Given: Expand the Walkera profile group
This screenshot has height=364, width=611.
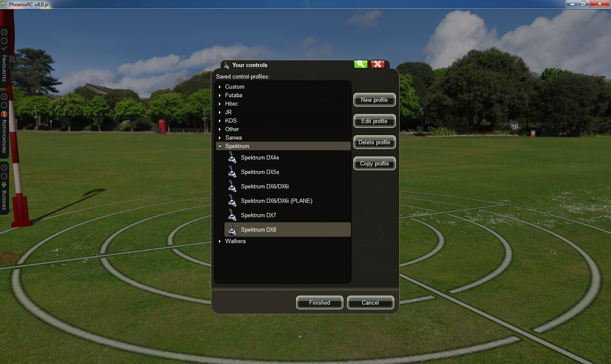Looking at the screenshot, I should [220, 241].
